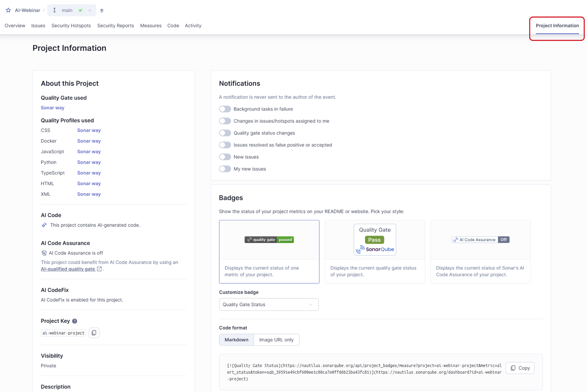Enable My new issues notification
Viewport: 586px width, 392px height.
(x=225, y=169)
